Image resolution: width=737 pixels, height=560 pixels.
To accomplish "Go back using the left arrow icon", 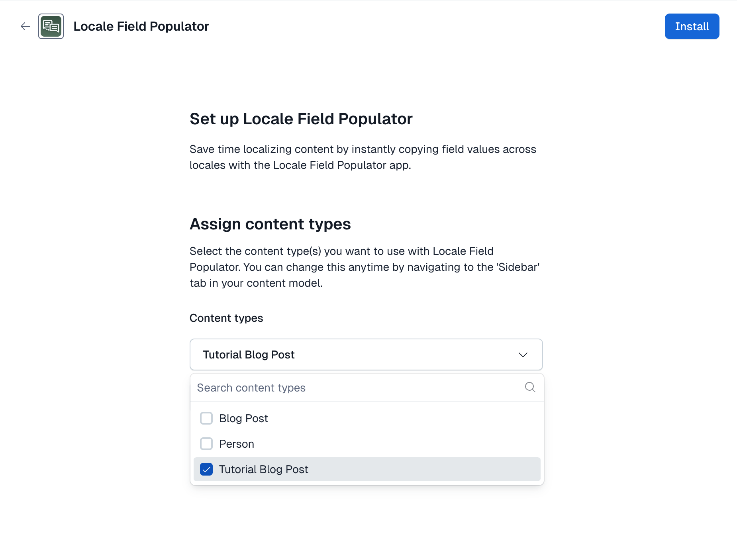I will tap(25, 26).
